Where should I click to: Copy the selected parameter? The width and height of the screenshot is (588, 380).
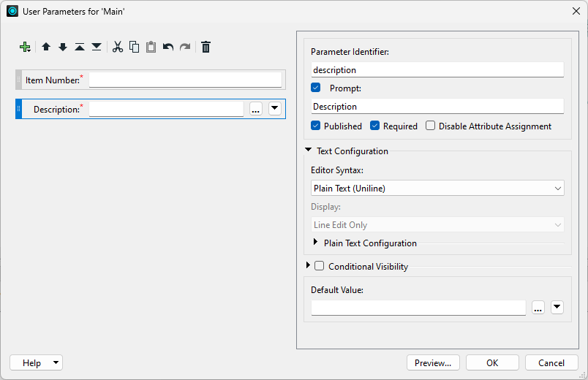(x=135, y=47)
